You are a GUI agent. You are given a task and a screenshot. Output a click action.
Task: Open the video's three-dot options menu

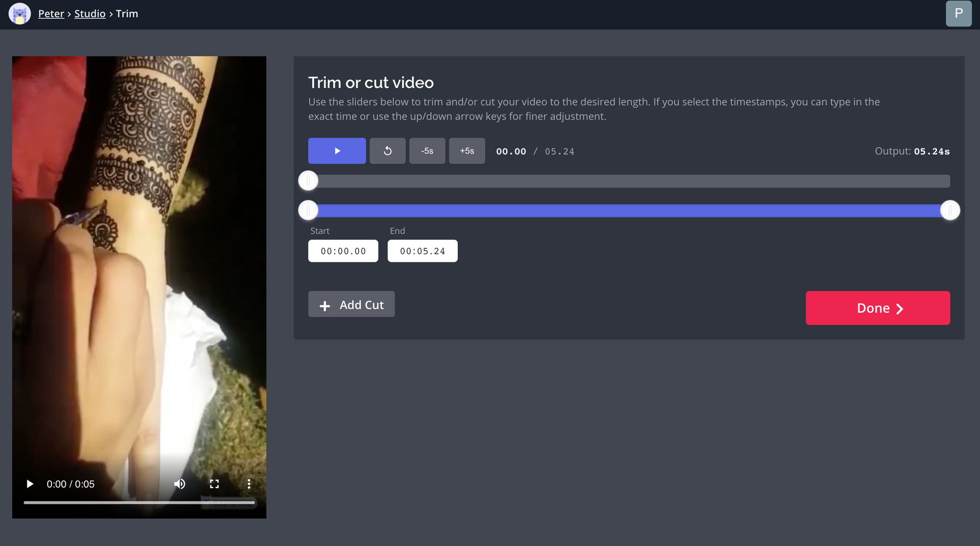[x=249, y=484]
